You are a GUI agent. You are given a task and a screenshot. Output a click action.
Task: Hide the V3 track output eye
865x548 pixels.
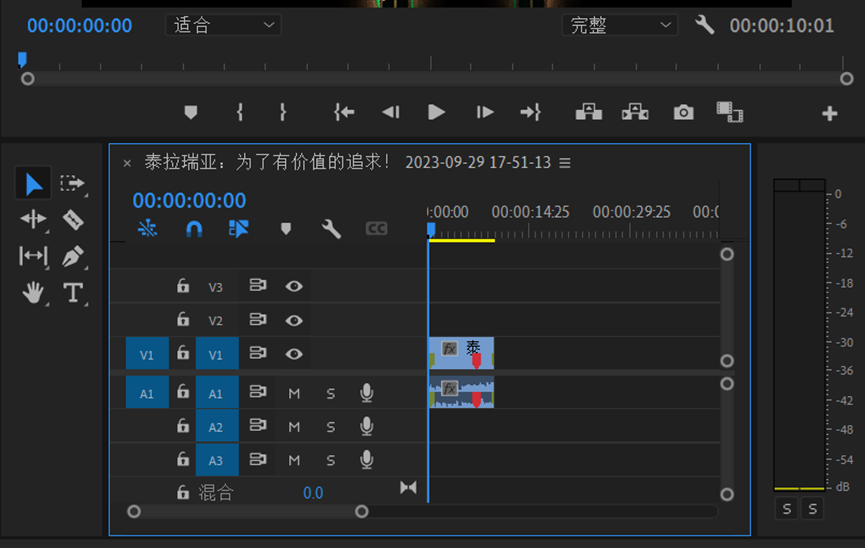pos(294,286)
